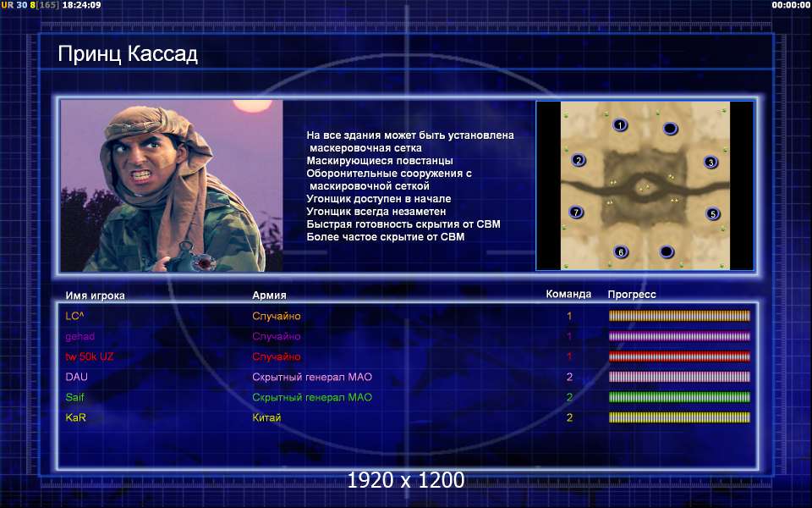Click army 'Скрытный генерал МАО' for Saif
The width and height of the screenshot is (812, 508).
click(312, 397)
